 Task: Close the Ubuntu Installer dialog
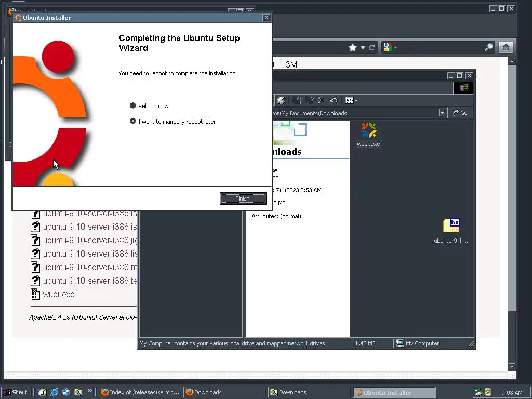click(267, 18)
